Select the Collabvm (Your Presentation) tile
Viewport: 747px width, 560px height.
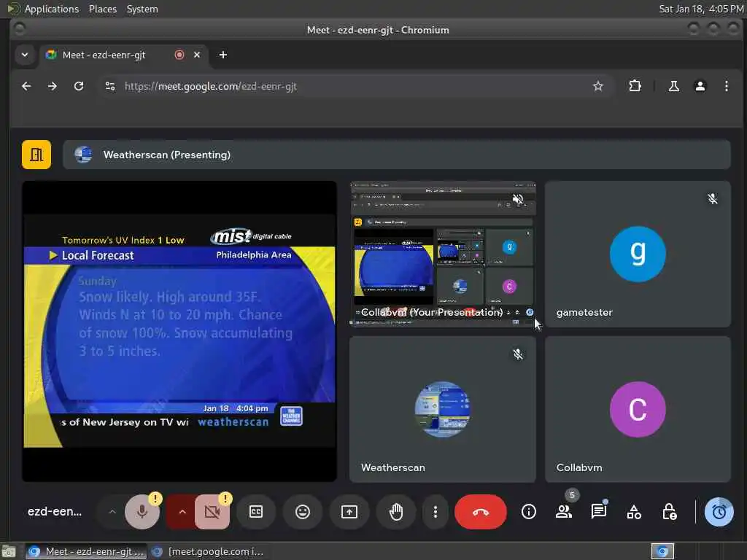click(x=443, y=254)
